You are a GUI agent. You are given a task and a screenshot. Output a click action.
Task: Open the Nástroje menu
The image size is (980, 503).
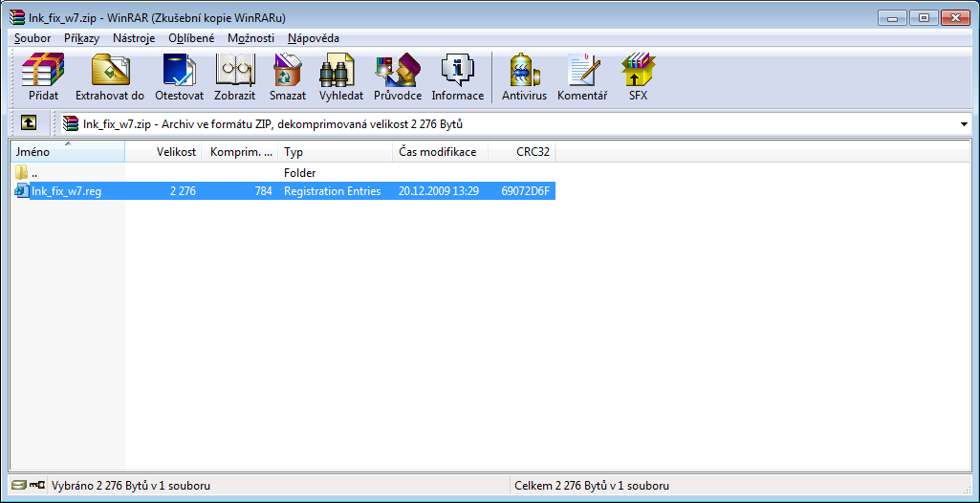134,38
